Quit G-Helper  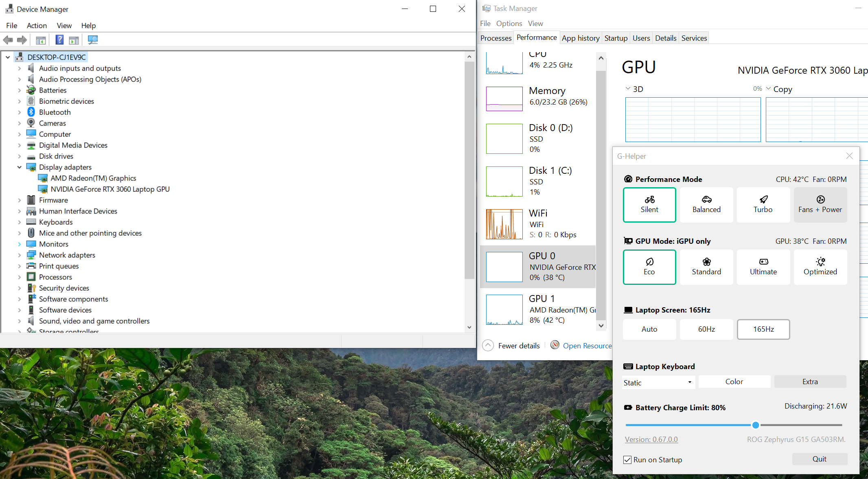point(820,459)
